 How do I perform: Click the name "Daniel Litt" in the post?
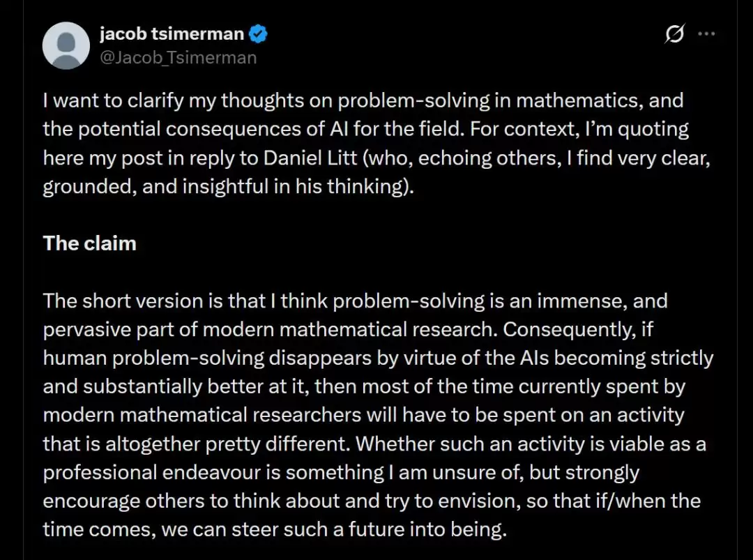point(310,158)
